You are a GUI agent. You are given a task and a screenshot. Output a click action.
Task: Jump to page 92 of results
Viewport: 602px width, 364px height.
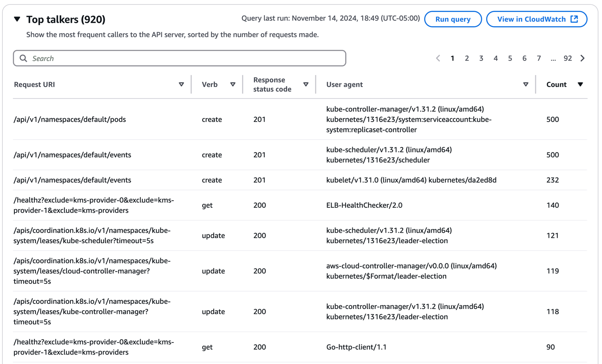(x=568, y=58)
